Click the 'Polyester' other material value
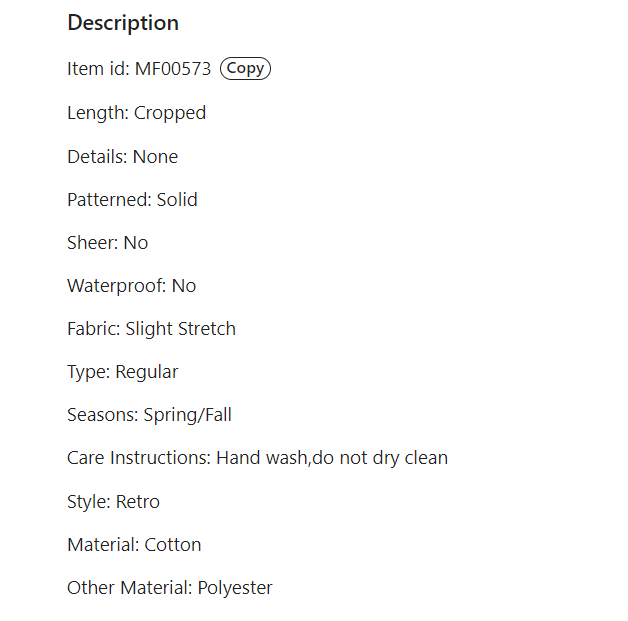 pyautogui.click(x=235, y=588)
